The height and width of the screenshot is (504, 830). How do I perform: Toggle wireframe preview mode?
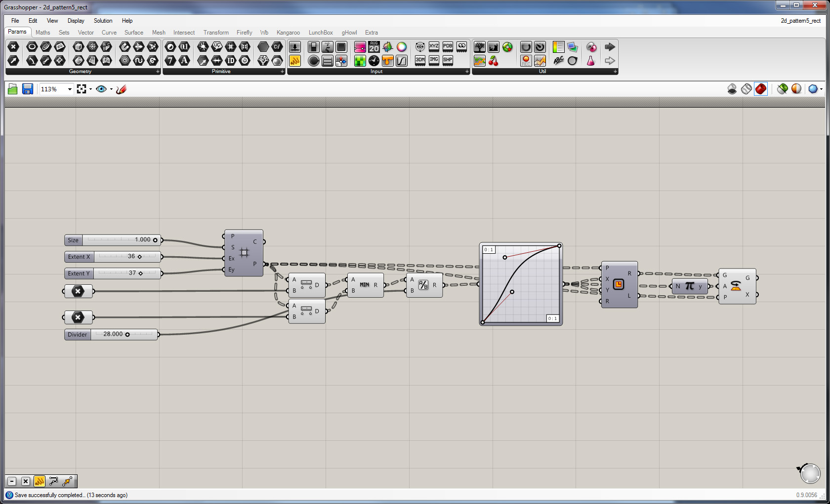[x=747, y=89]
